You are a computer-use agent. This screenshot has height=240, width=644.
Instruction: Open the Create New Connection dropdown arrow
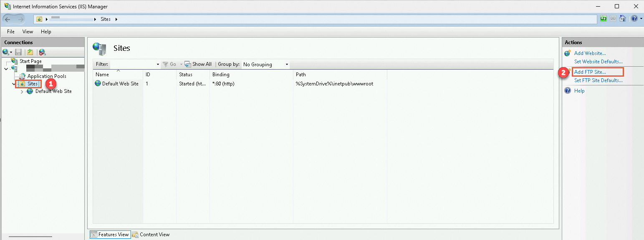pyautogui.click(x=11, y=52)
